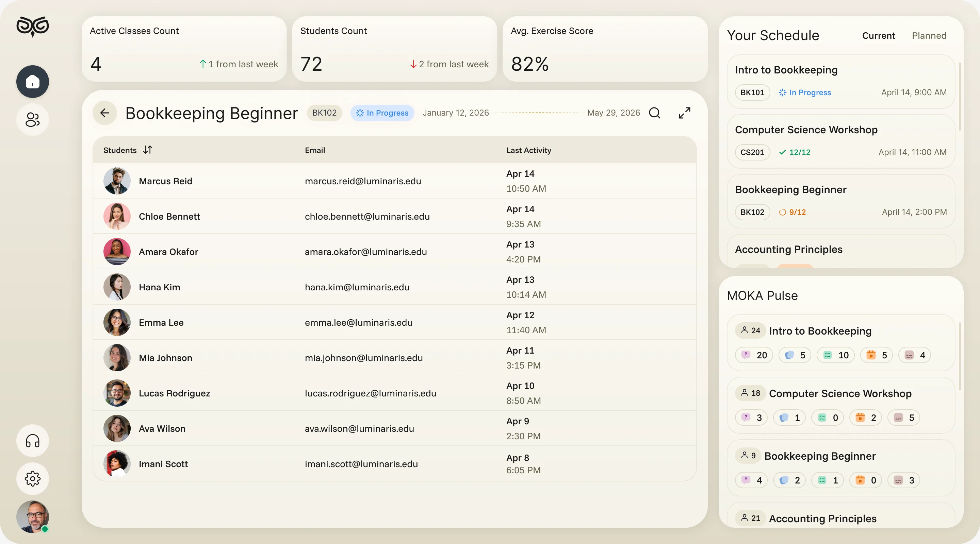The height and width of the screenshot is (544, 980).
Task: Sort the Students column
Action: click(148, 150)
